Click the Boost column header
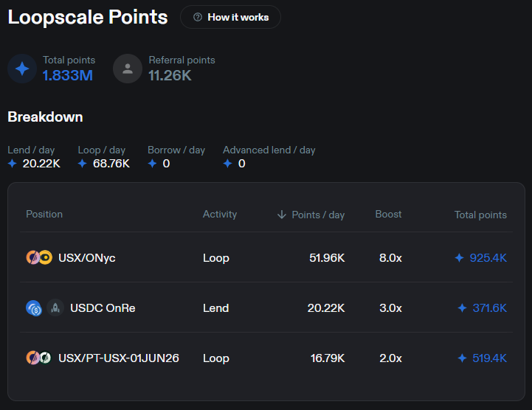 pyautogui.click(x=388, y=215)
